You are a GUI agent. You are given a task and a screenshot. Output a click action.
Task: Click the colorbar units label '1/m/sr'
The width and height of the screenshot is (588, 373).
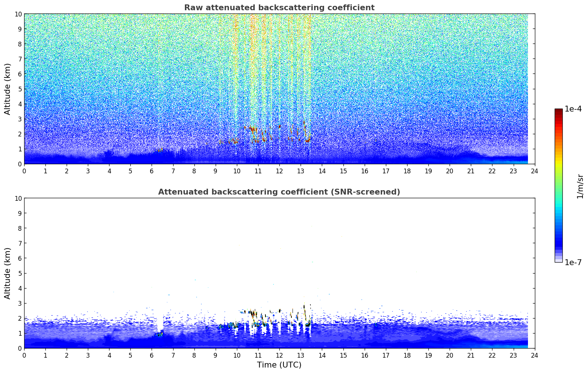point(580,186)
